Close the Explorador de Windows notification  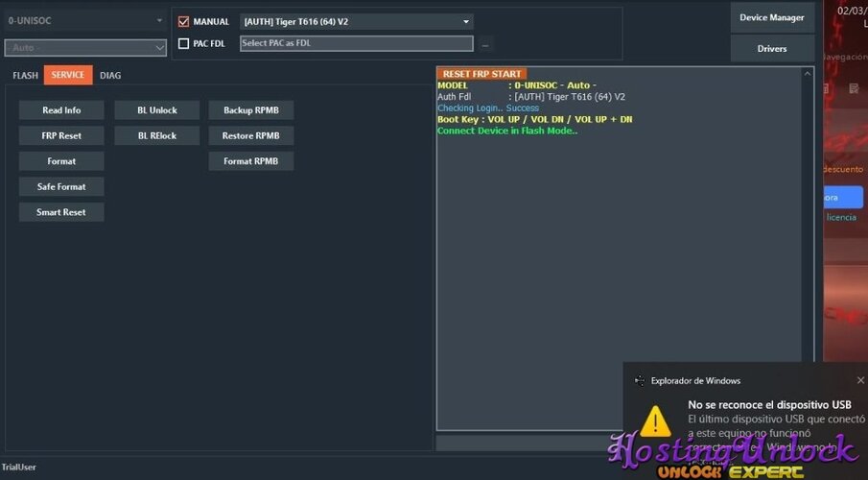pos(860,380)
